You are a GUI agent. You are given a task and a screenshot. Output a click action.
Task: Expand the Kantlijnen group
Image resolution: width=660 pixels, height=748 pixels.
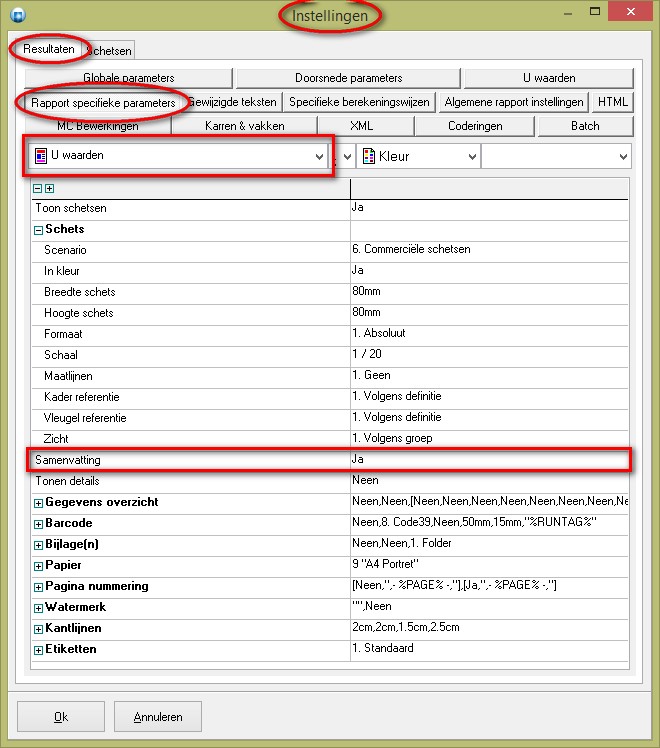click(x=38, y=629)
